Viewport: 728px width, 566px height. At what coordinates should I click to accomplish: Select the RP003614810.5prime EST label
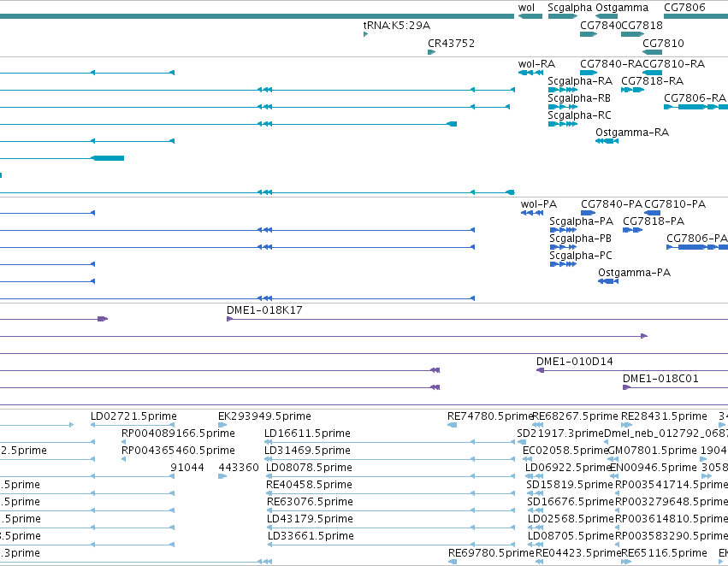[x=672, y=520]
